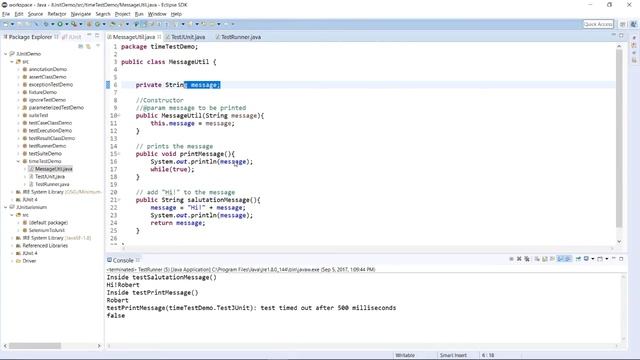Collapse the JUnitDemo project node
640x360 pixels.
pos(6,54)
